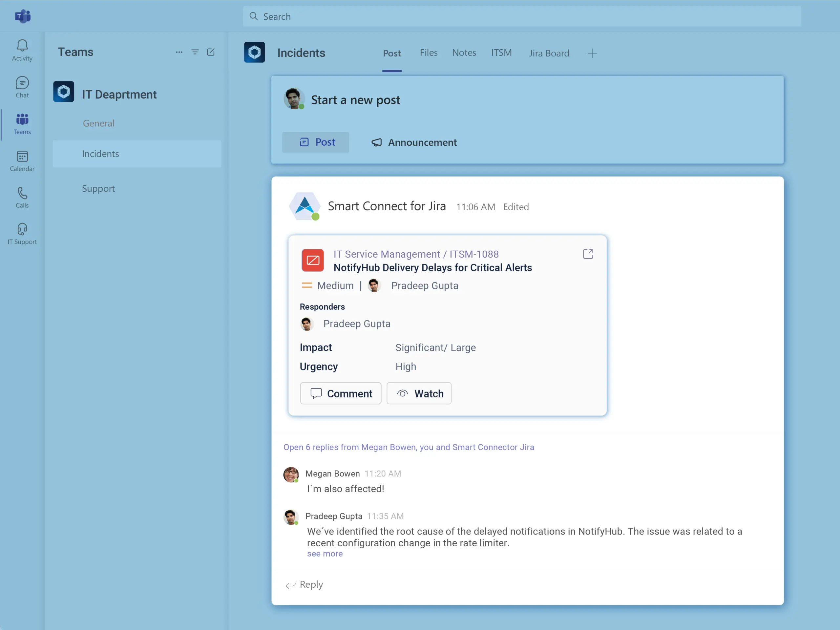
Task: Click the Watch button on the card
Action: pos(419,393)
